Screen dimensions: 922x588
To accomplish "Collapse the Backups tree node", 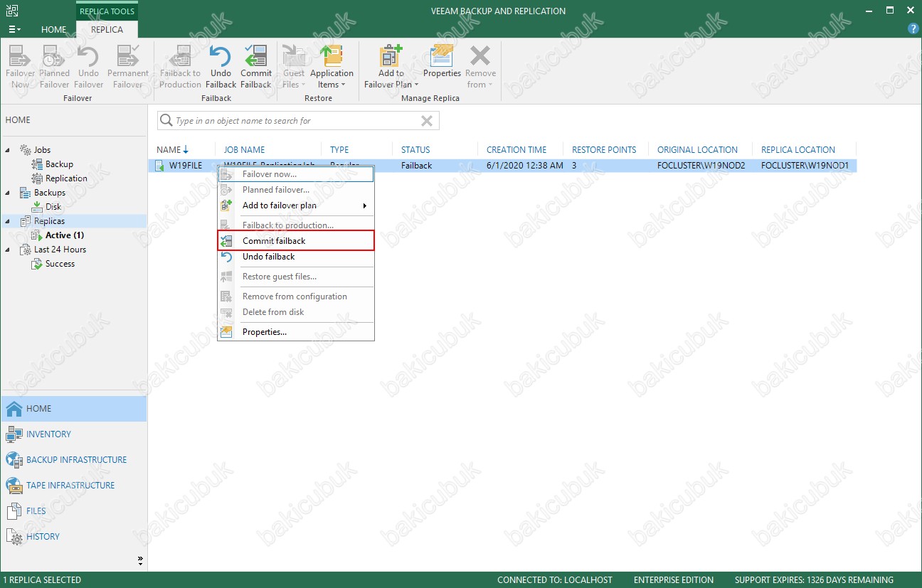I will [8, 193].
